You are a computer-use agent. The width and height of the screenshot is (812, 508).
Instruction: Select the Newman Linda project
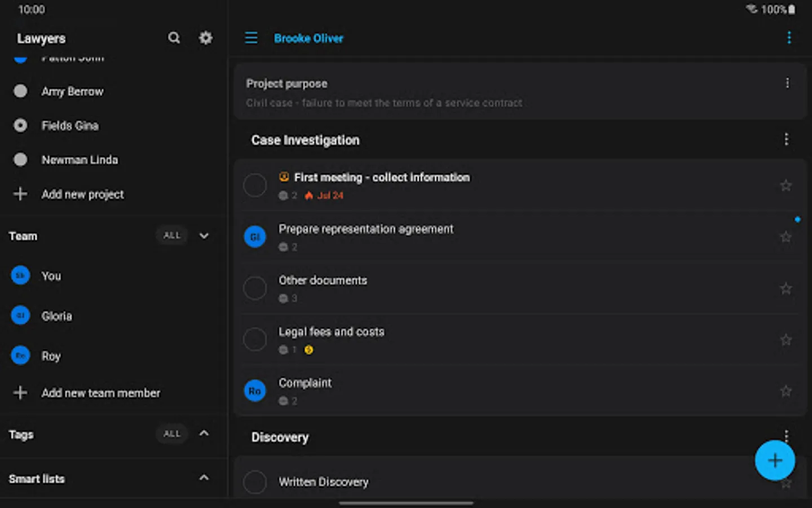(x=80, y=160)
